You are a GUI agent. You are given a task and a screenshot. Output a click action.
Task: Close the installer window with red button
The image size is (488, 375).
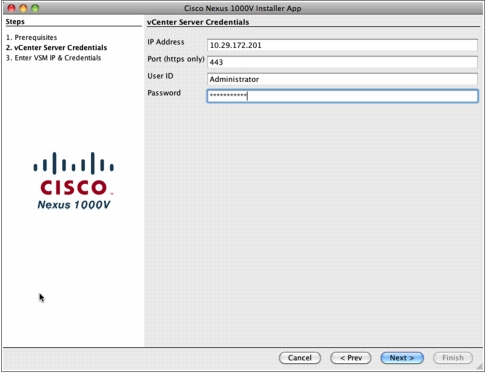point(11,8)
